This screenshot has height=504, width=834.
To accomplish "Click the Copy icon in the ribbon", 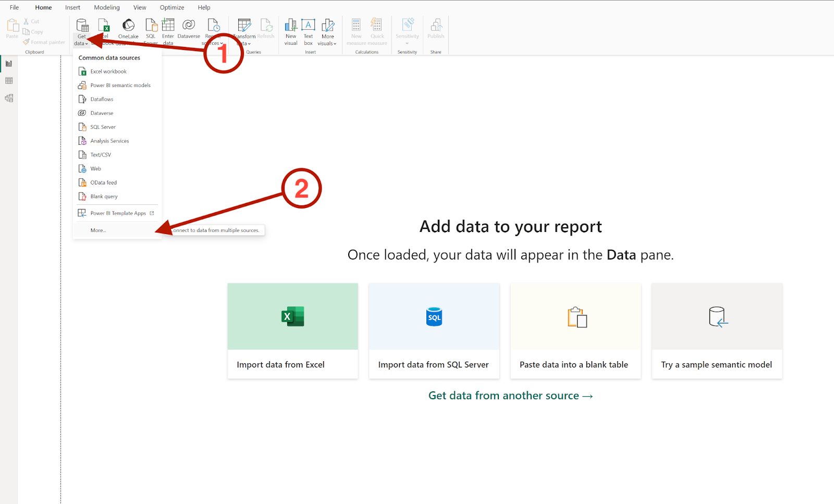I will click(26, 32).
